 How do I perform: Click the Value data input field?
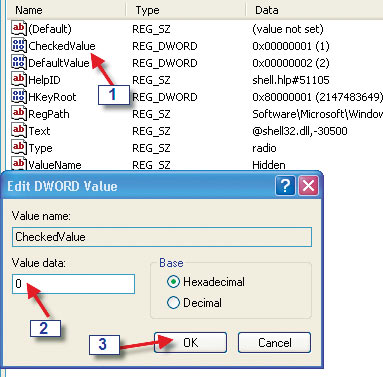[73, 284]
